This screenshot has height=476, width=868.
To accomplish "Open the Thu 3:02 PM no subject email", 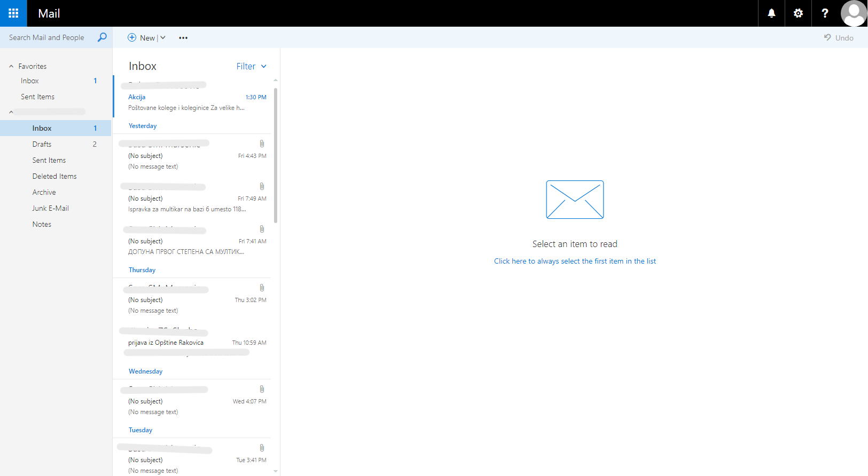I will [192, 299].
